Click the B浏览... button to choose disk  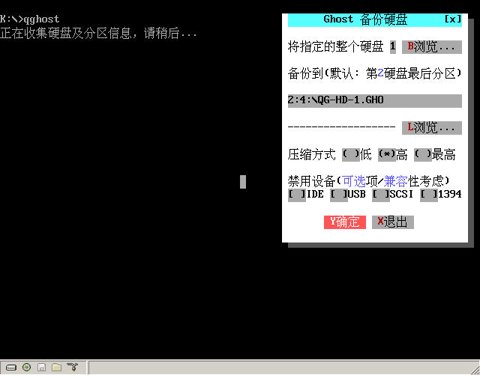[x=432, y=47]
